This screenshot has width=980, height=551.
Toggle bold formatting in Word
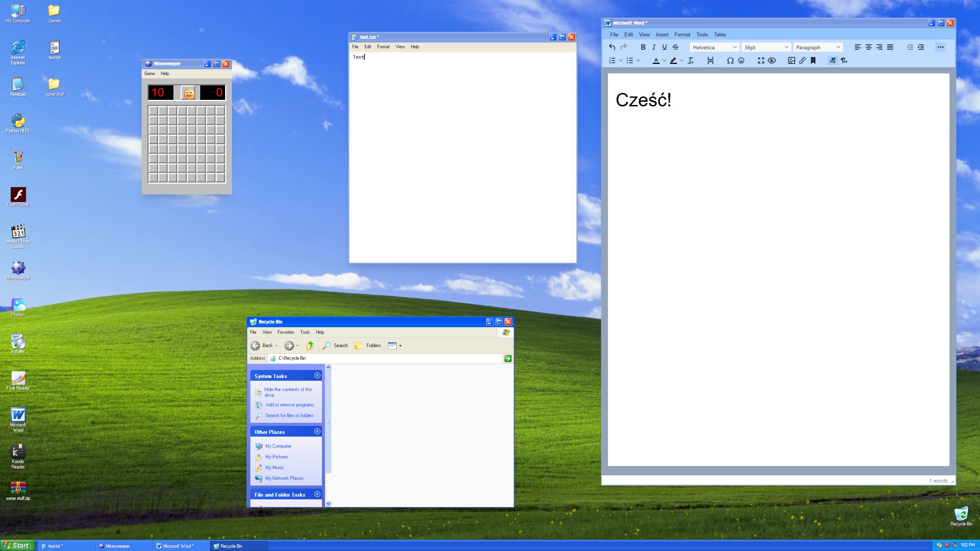tap(643, 47)
